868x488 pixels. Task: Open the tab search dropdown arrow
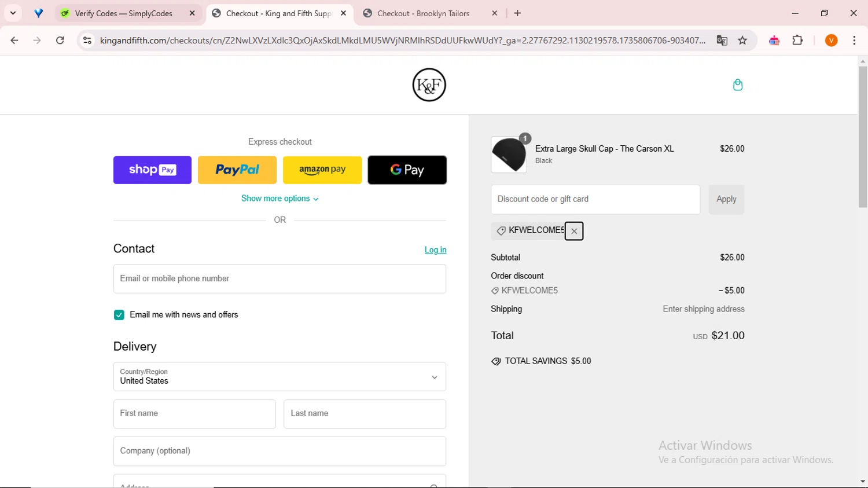click(x=13, y=13)
